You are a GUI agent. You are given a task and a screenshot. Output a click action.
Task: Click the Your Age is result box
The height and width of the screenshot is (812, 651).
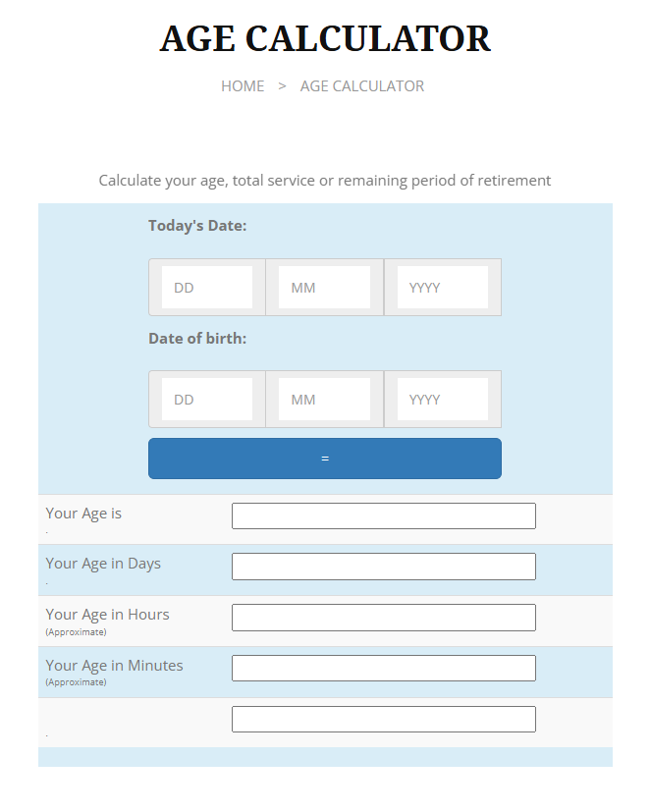point(383,515)
